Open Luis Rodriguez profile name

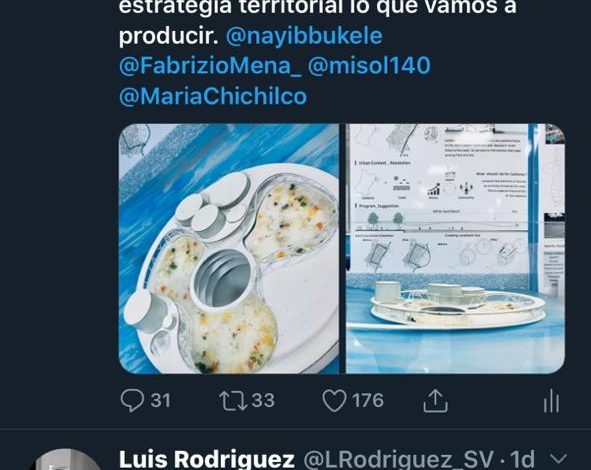207,459
